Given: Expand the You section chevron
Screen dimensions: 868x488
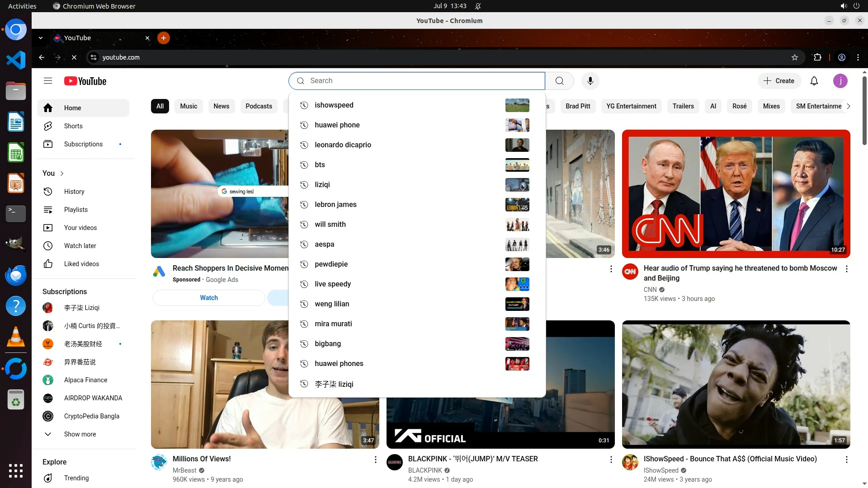Looking at the screenshot, I should (62, 174).
